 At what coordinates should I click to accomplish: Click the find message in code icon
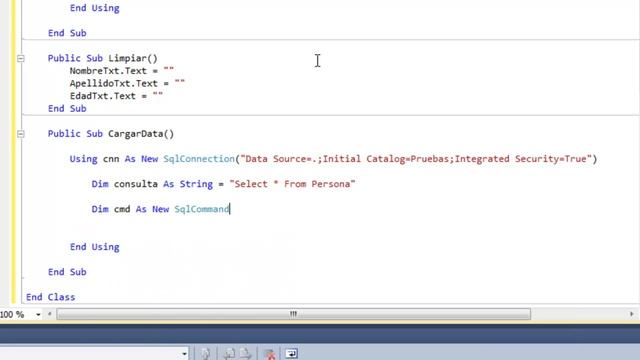[205, 353]
